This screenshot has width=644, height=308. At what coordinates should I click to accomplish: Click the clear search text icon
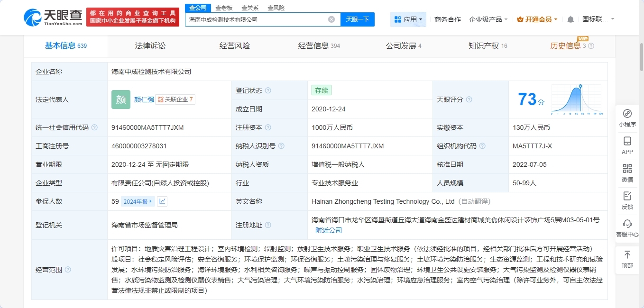[331, 19]
